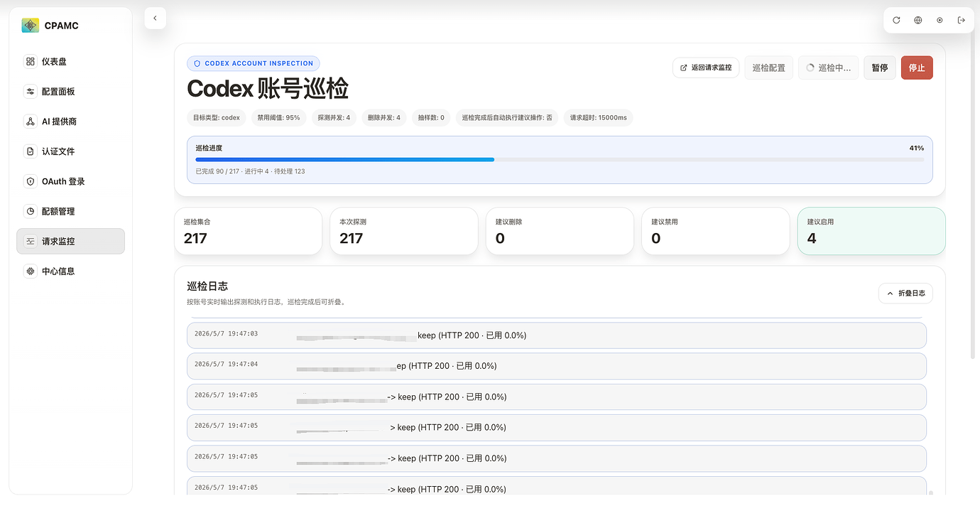Click the CODEX ACCOUNT INSPECTION badge
This screenshot has height=506, width=980.
[254, 63]
